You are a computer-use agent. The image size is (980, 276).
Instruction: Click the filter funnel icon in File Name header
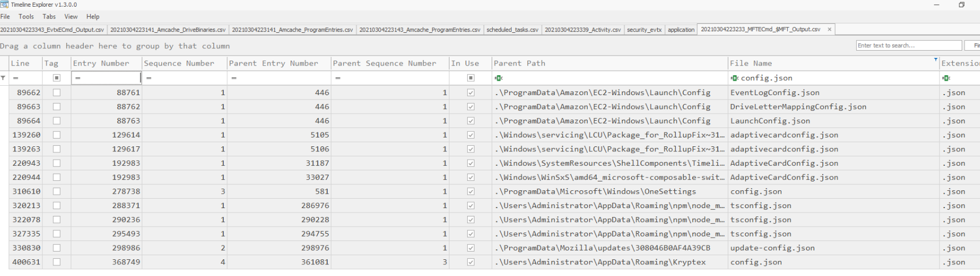point(936,59)
